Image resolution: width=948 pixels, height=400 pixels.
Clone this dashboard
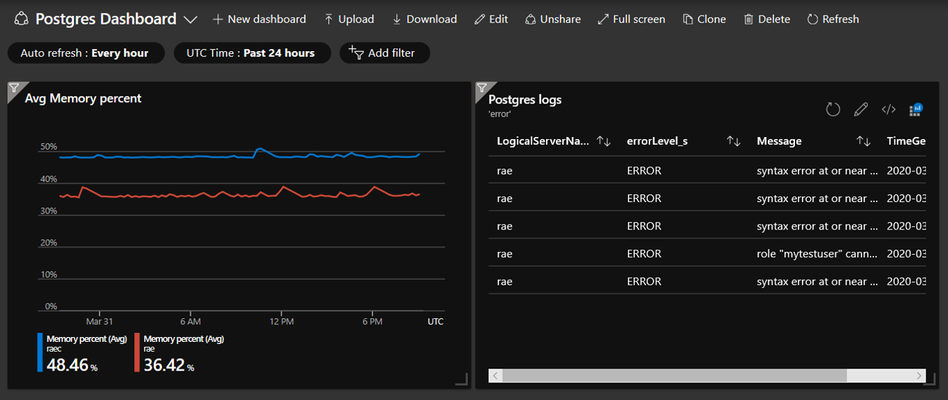coord(704,19)
